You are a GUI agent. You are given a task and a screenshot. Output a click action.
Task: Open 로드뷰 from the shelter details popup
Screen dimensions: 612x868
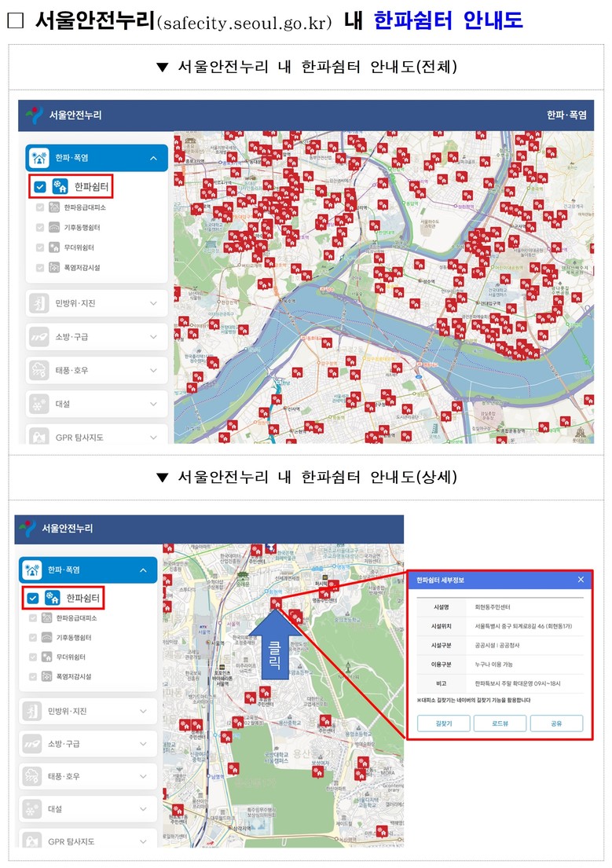pos(499,723)
